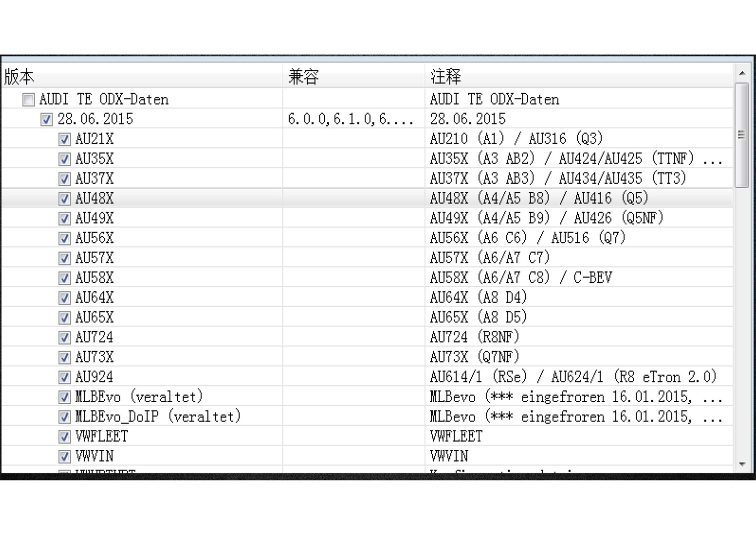Click comment 'AU58X (A6/A7 C8) / C-BEV'

(521, 278)
